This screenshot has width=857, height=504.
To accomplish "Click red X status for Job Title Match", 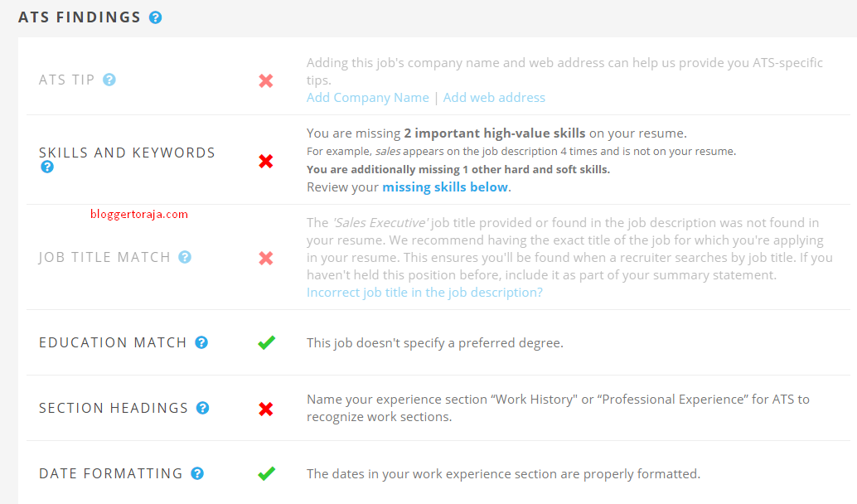I will click(x=266, y=258).
